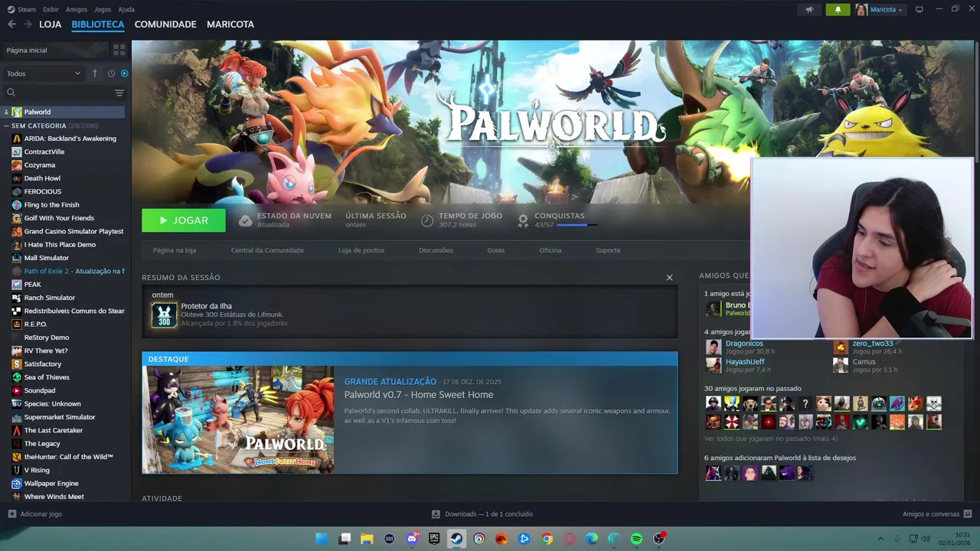Screen dimensions: 980x551
Task: Go forward with the navigation forward arrow
Action: (28, 24)
